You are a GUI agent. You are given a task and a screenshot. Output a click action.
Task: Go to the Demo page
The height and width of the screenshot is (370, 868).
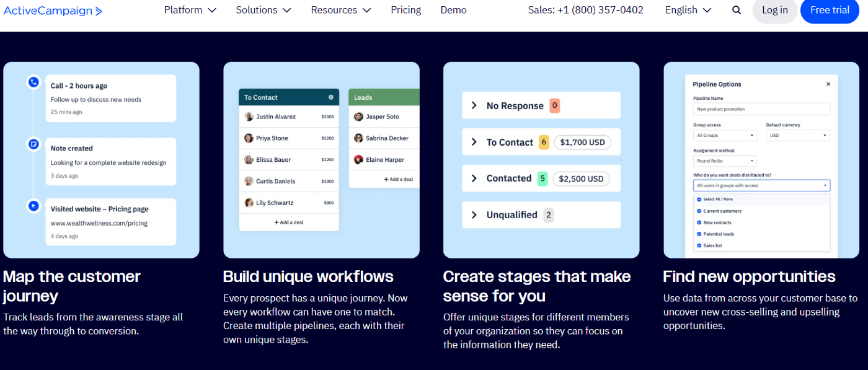point(453,10)
